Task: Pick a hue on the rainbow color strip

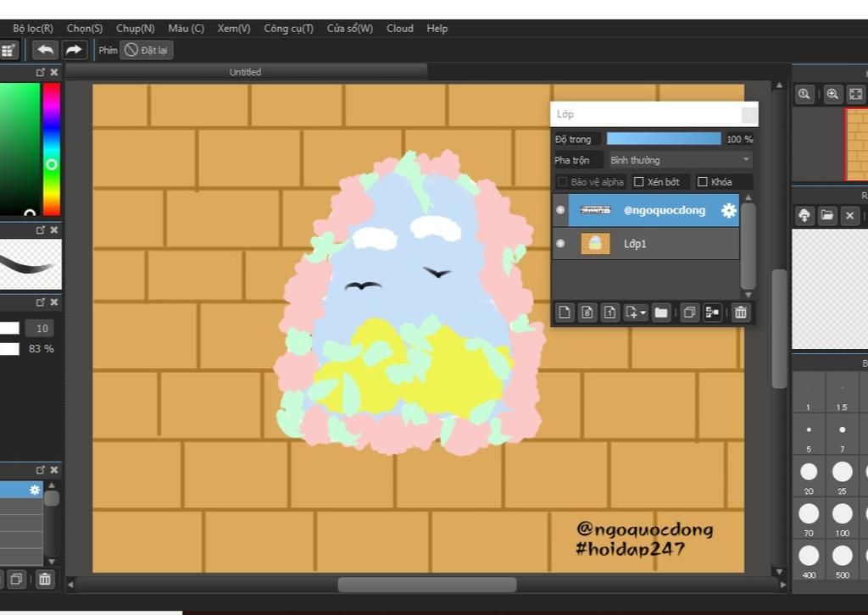Action: pyautogui.click(x=52, y=149)
